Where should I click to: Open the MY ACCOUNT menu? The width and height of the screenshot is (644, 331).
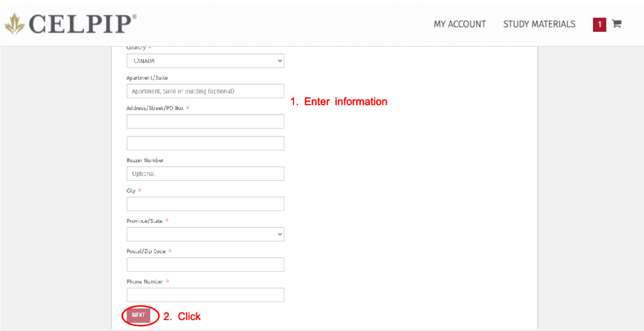(x=460, y=24)
